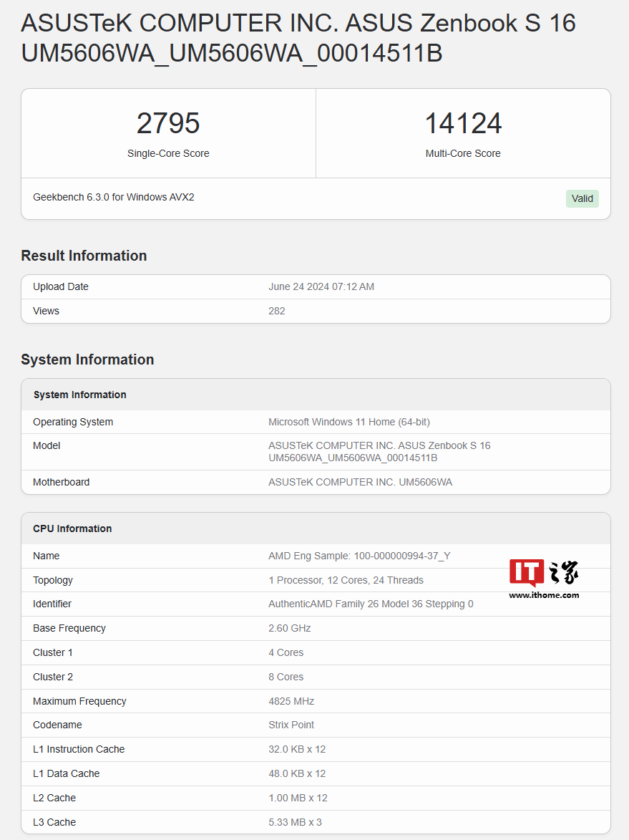The height and width of the screenshot is (840, 629).
Task: Click the Model row label
Action: pos(47,445)
